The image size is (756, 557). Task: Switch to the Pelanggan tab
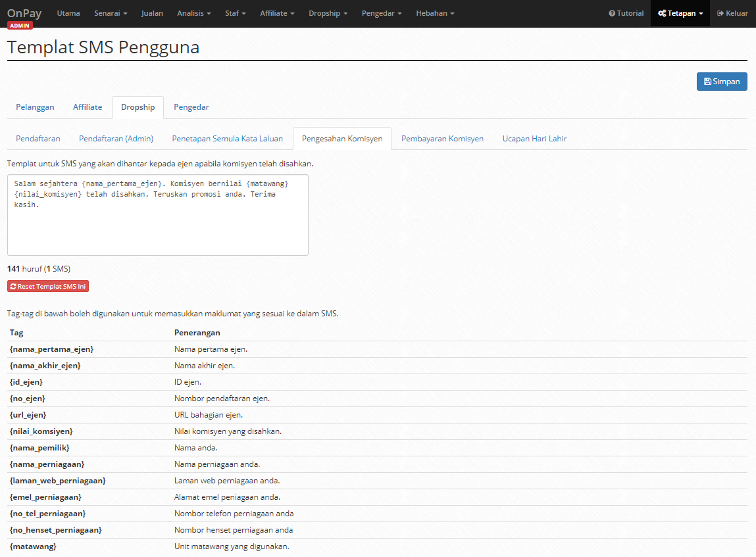35,107
